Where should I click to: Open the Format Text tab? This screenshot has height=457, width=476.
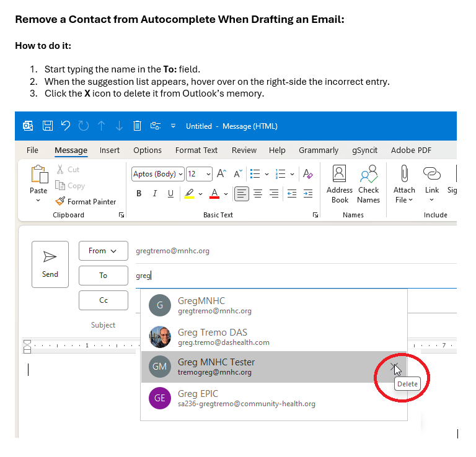pos(196,150)
